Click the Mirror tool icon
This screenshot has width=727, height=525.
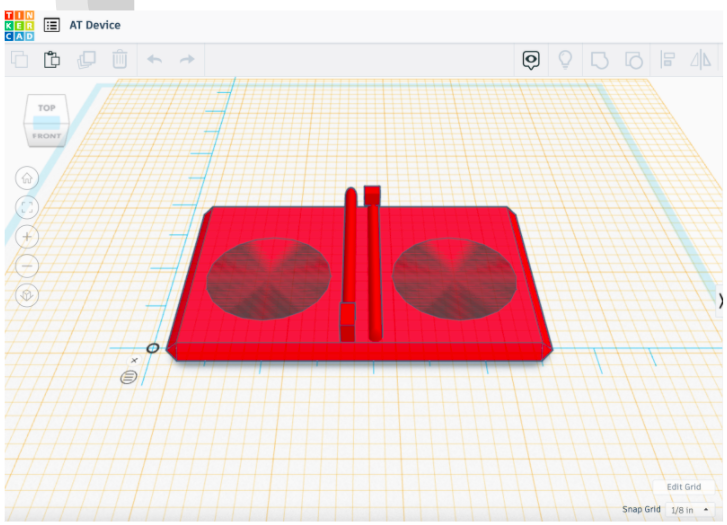(701, 60)
